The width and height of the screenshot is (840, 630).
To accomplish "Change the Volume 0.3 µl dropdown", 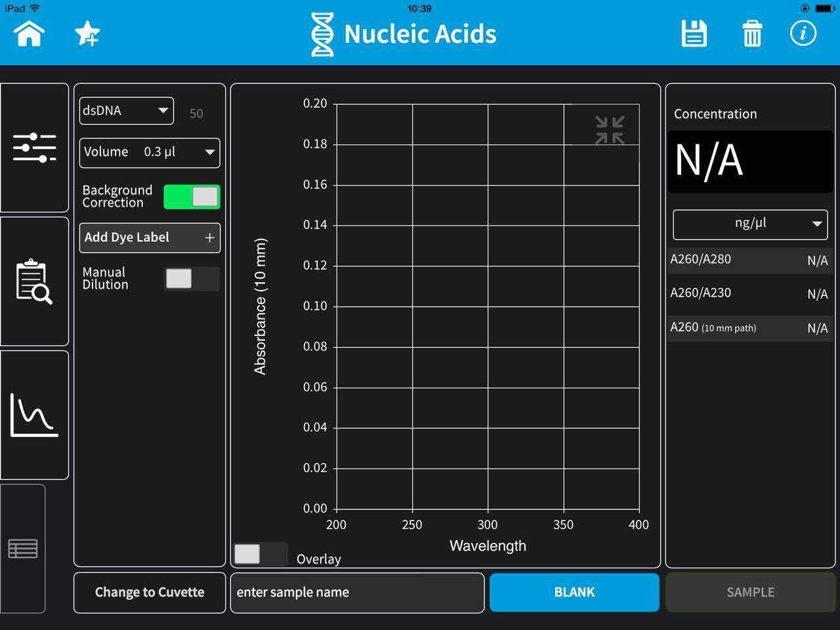I will pyautogui.click(x=150, y=152).
